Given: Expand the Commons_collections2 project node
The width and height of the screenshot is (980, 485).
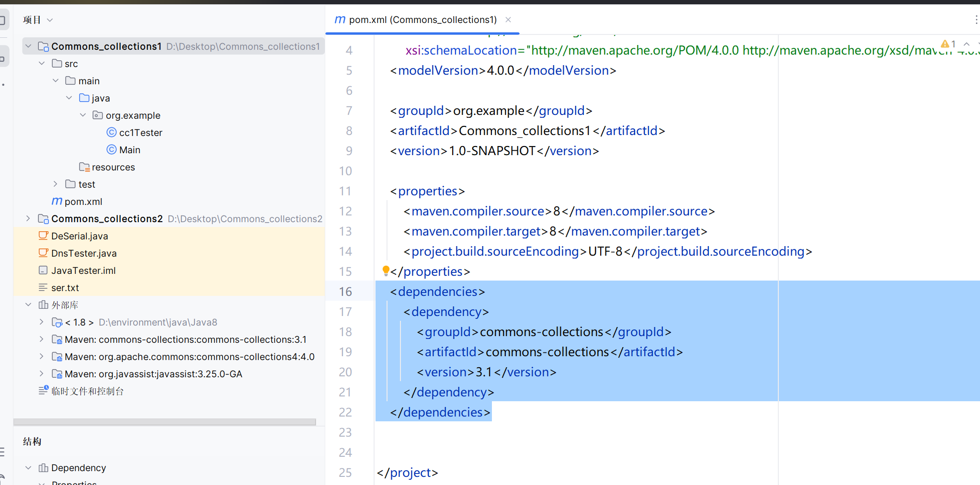Looking at the screenshot, I should pos(28,218).
